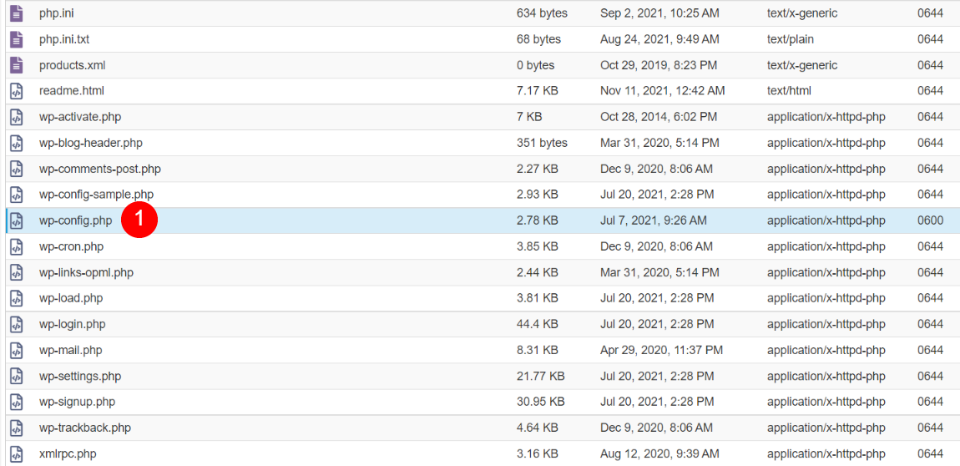Select the wp-config-sample.php filename
Image resolution: width=960 pixels, height=466 pixels.
[x=96, y=195]
